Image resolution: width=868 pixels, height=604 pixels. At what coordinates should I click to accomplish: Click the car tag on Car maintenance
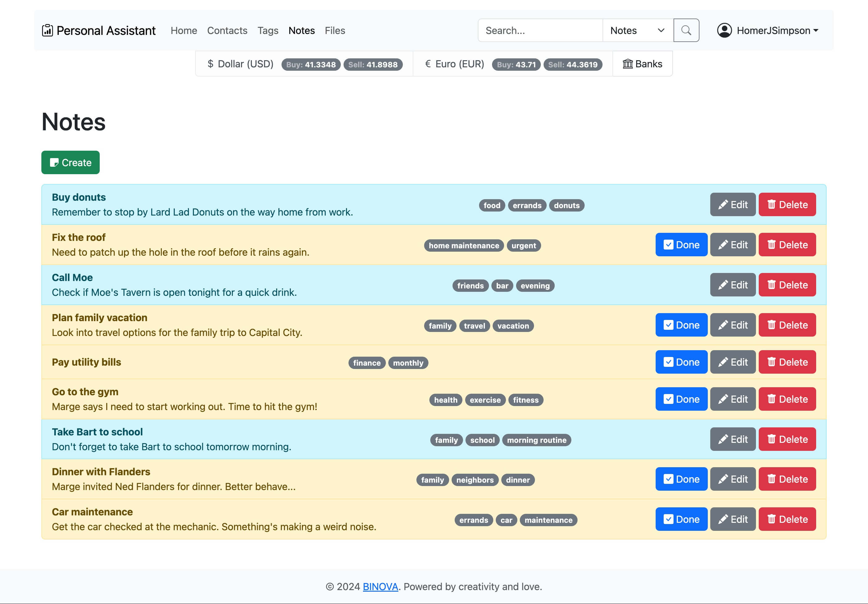pos(506,520)
